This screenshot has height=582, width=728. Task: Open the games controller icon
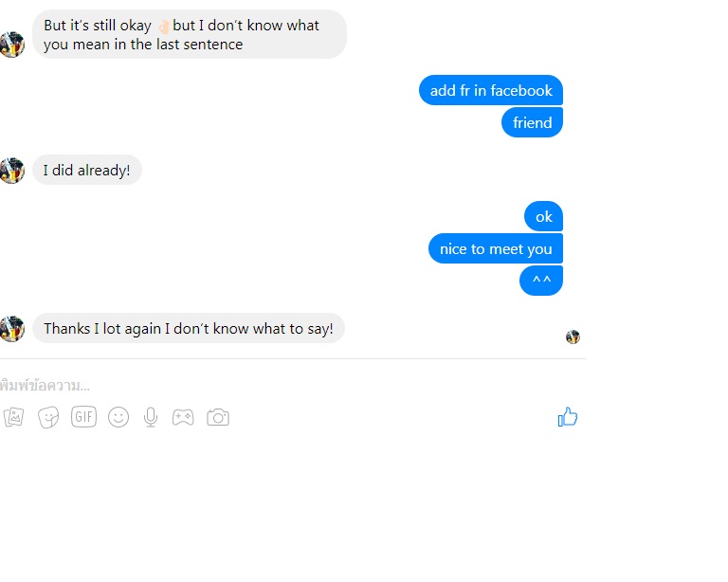pyautogui.click(x=183, y=417)
